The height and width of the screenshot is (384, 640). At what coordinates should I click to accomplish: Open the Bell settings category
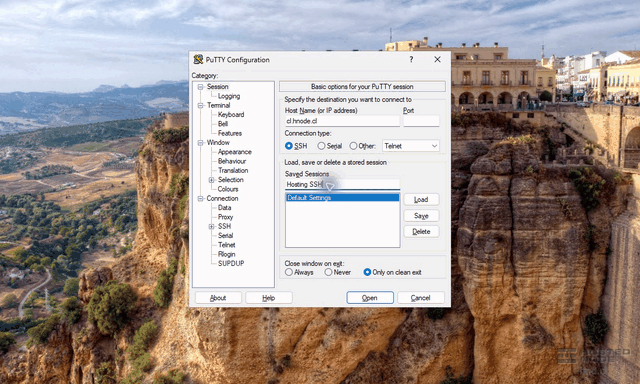223,124
